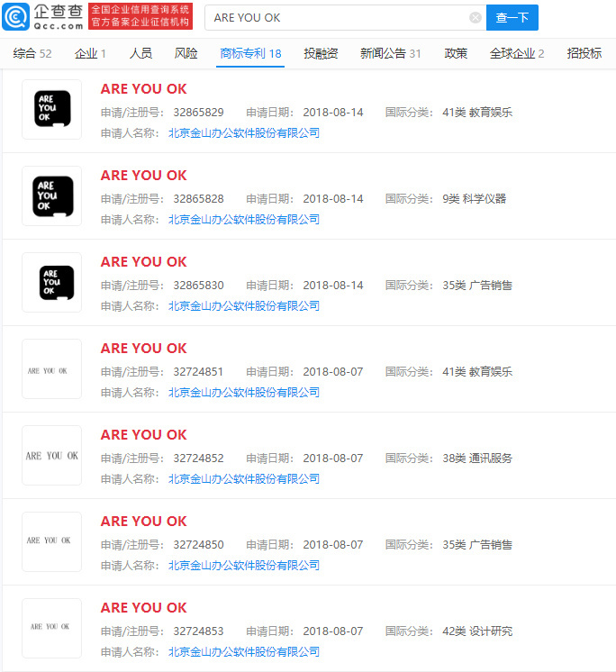Click 41类 教育娱乐 in row 32724851
Screen dimensions: 616x672
[x=477, y=372]
